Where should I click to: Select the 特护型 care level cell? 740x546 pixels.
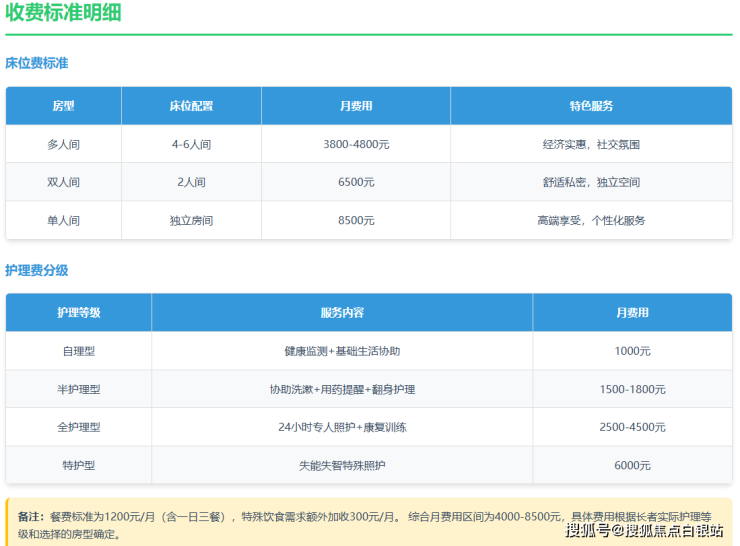coord(78,465)
